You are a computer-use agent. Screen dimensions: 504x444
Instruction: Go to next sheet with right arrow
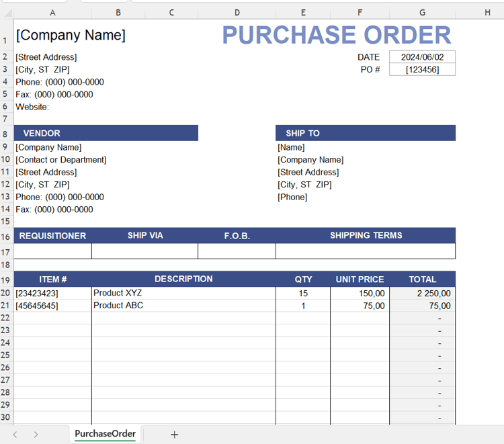[x=36, y=435]
